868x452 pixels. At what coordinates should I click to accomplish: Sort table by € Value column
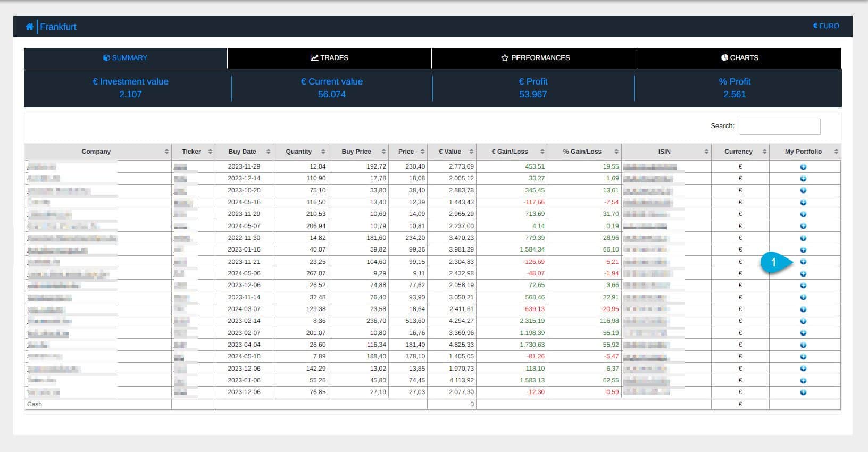(450, 152)
